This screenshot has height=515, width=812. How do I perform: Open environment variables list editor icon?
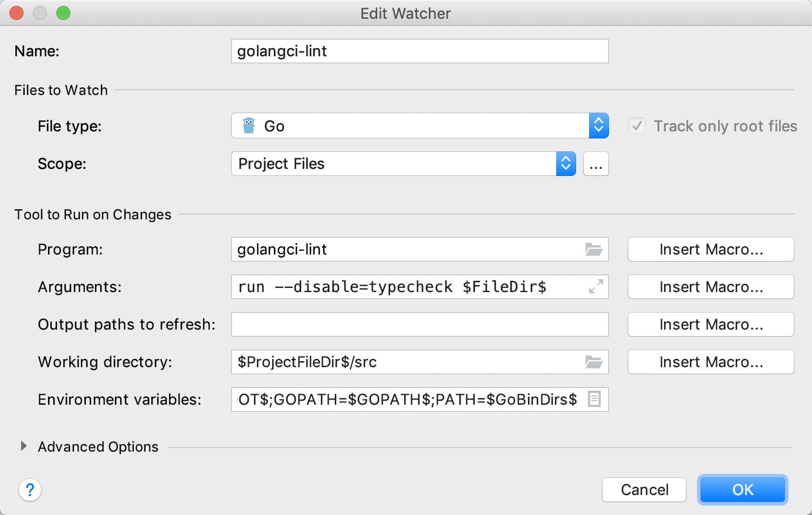tap(594, 399)
